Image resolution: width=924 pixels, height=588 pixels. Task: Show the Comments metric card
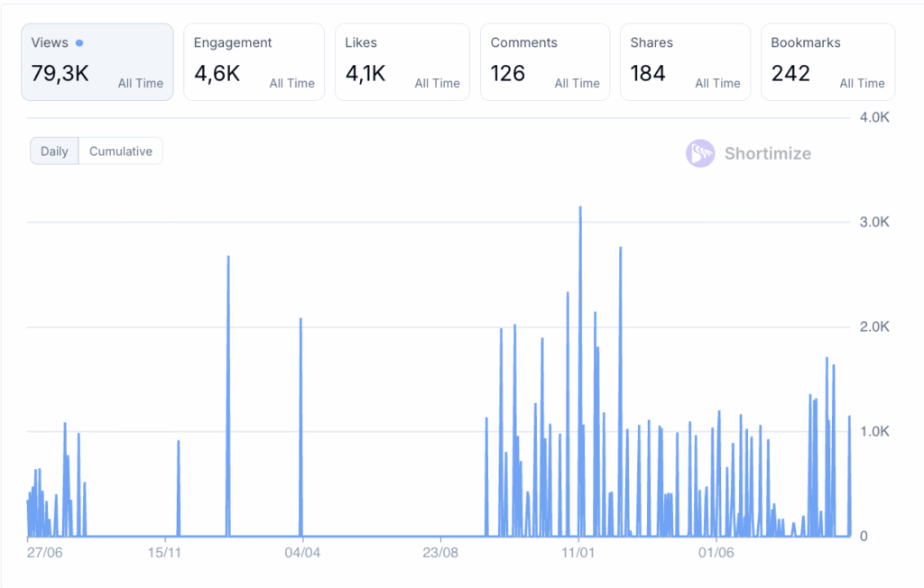click(x=544, y=61)
